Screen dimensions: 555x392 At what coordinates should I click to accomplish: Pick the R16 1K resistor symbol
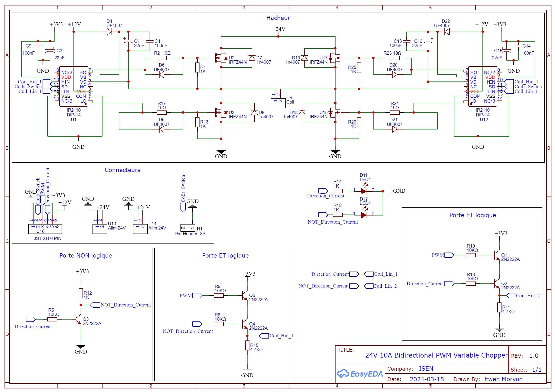pos(197,122)
